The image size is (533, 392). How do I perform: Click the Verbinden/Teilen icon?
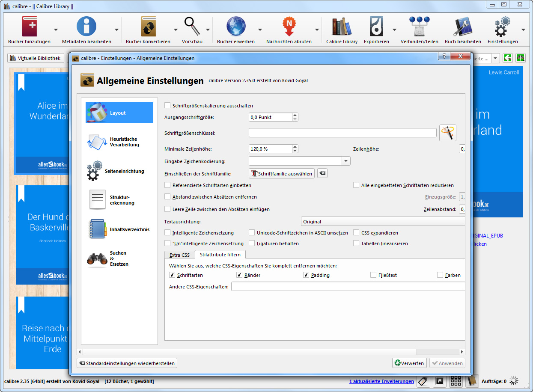point(419,27)
